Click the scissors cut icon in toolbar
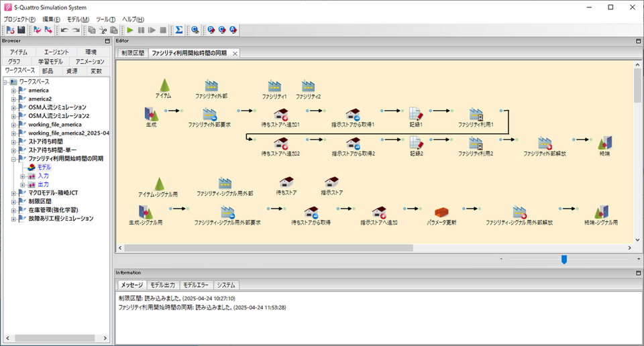 (103, 30)
